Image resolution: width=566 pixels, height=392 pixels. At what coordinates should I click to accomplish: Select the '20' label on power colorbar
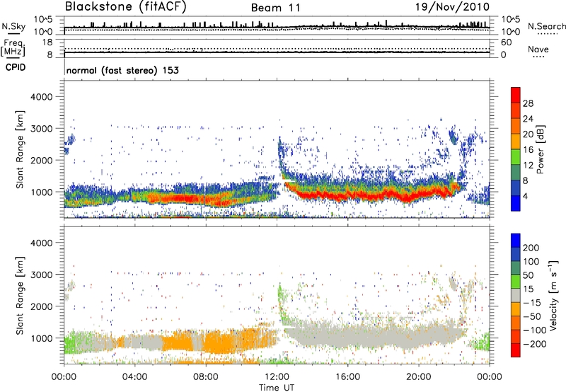click(x=528, y=134)
